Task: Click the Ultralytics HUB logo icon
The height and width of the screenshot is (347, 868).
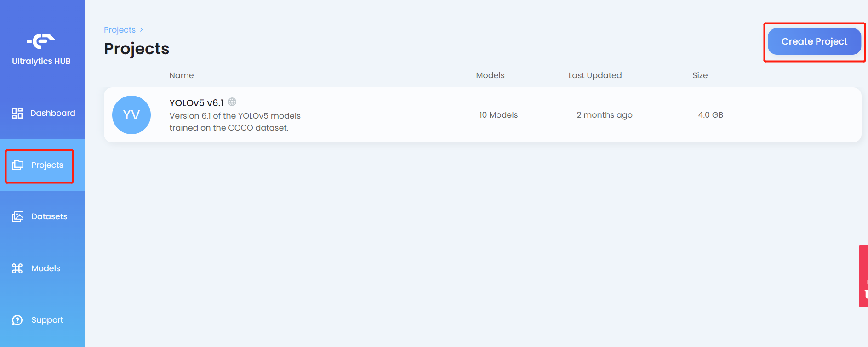Action: pyautogui.click(x=41, y=41)
